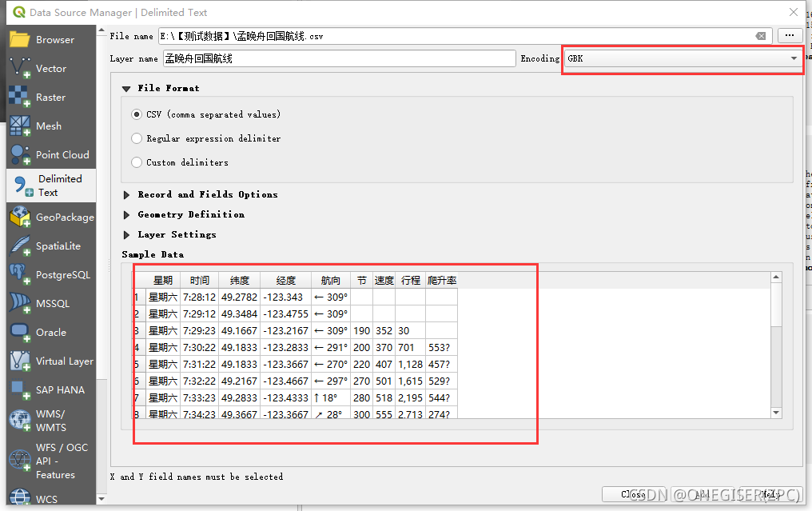Image resolution: width=812 pixels, height=511 pixels.
Task: Clear the File name field
Action: tap(761, 36)
